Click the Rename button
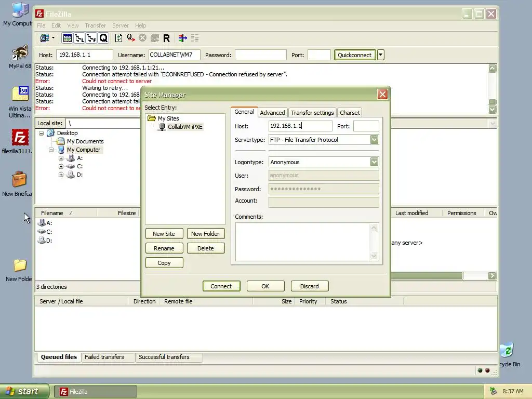The height and width of the screenshot is (399, 532). point(164,248)
